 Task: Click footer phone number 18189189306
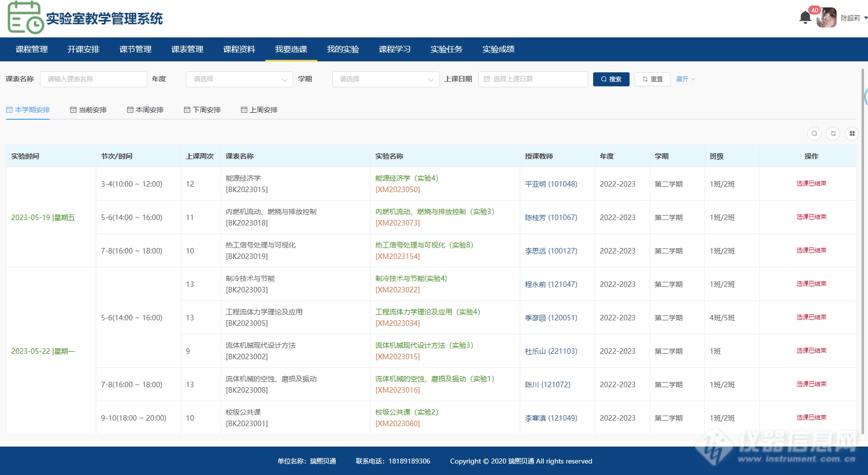tap(409, 461)
